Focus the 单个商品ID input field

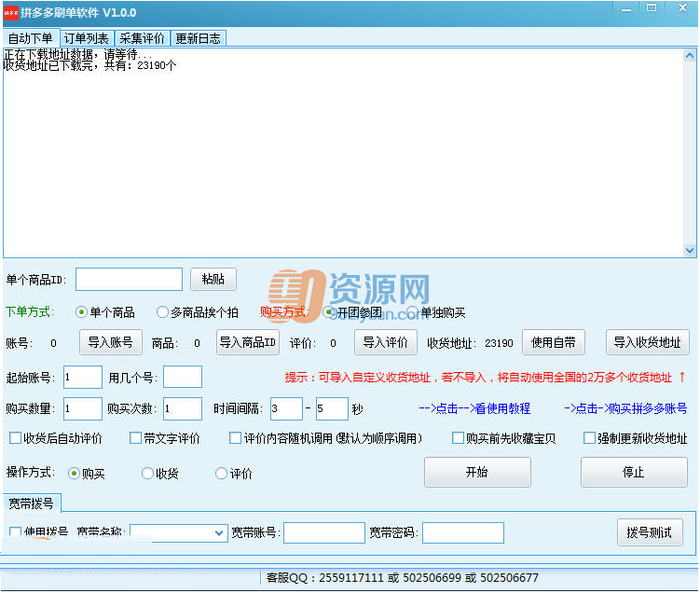pyautogui.click(x=129, y=280)
